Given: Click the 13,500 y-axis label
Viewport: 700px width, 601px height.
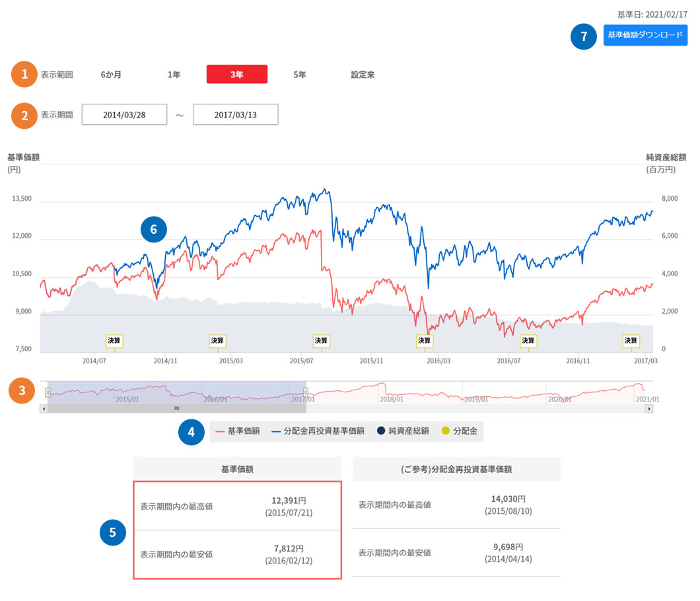Looking at the screenshot, I should (x=22, y=198).
